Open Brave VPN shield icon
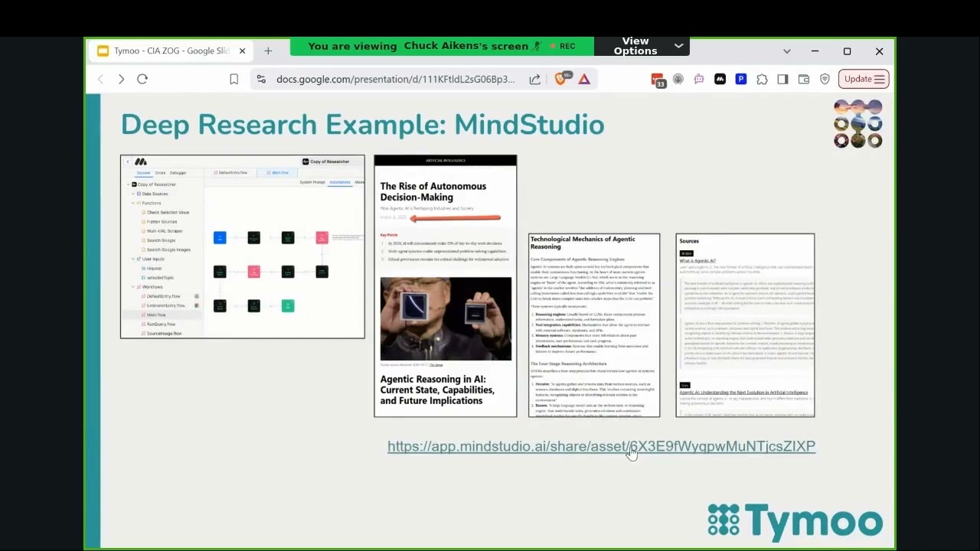The width and height of the screenshot is (980, 551). pyautogui.click(x=825, y=79)
